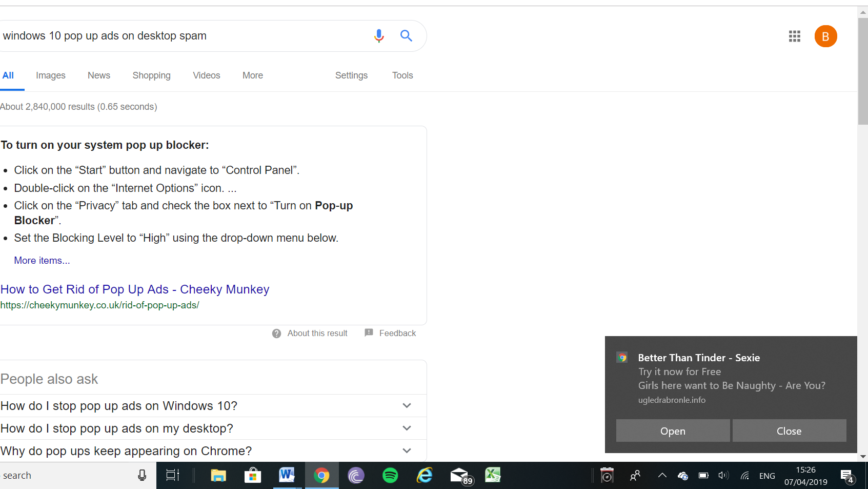Click the Feedback flag icon
This screenshot has width=868, height=489.
(369, 333)
